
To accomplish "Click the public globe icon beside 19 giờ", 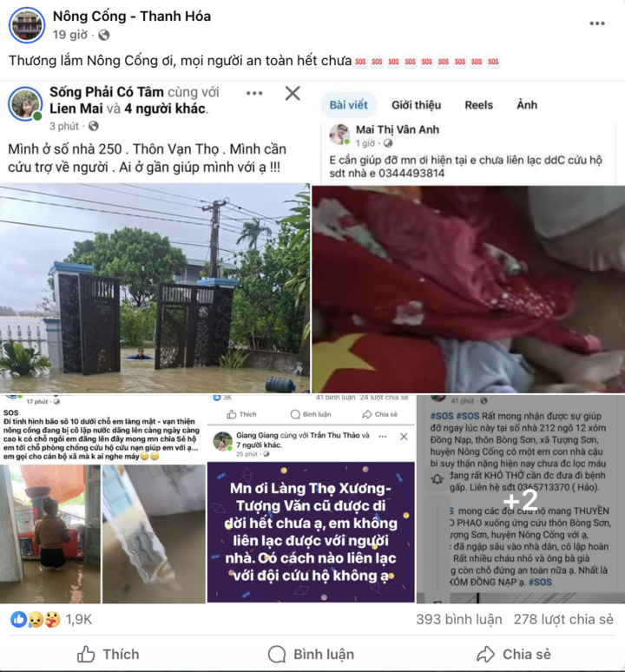I will pyautogui.click(x=103, y=35).
